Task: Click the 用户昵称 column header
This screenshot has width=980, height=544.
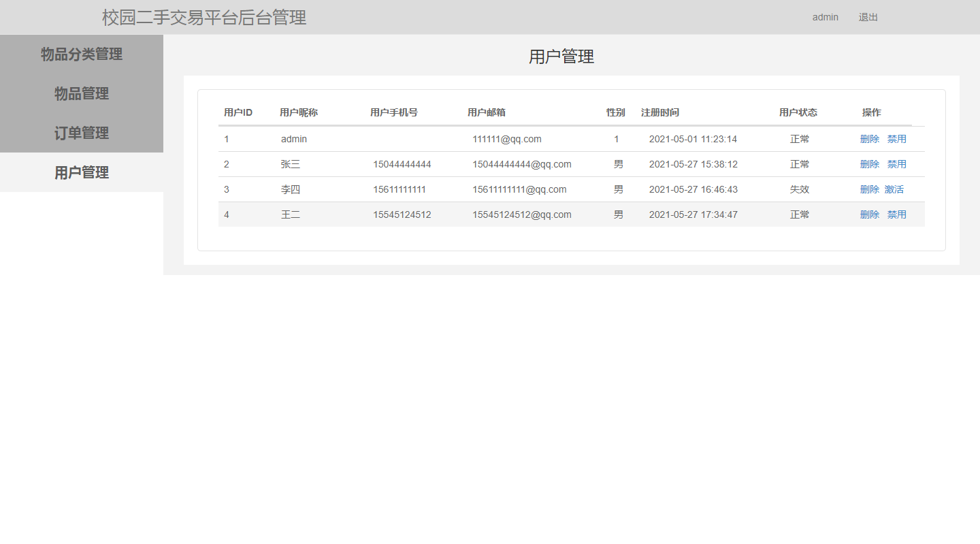Action: click(299, 112)
